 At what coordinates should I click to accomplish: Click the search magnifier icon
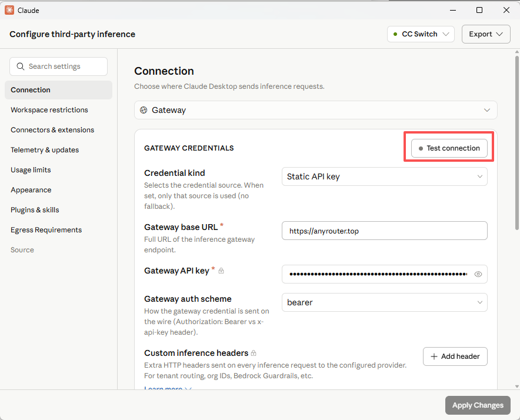pos(20,66)
